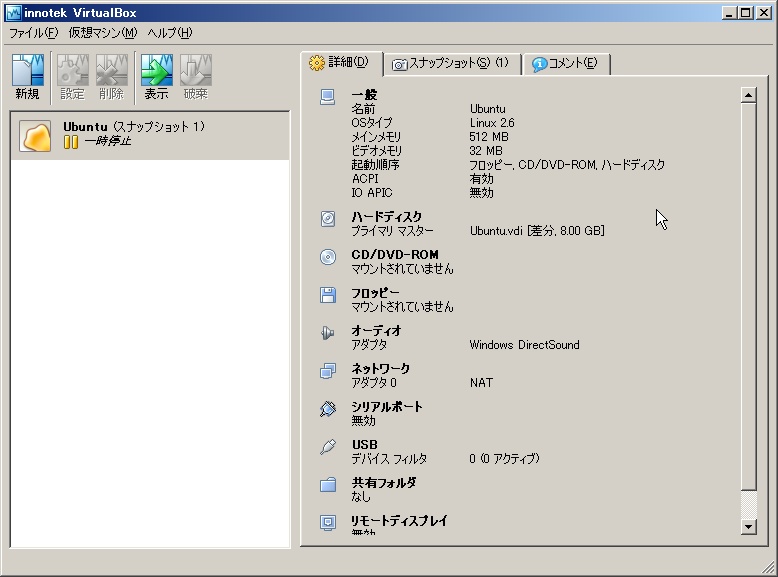Click the プライマリ マスター label

tap(392, 231)
